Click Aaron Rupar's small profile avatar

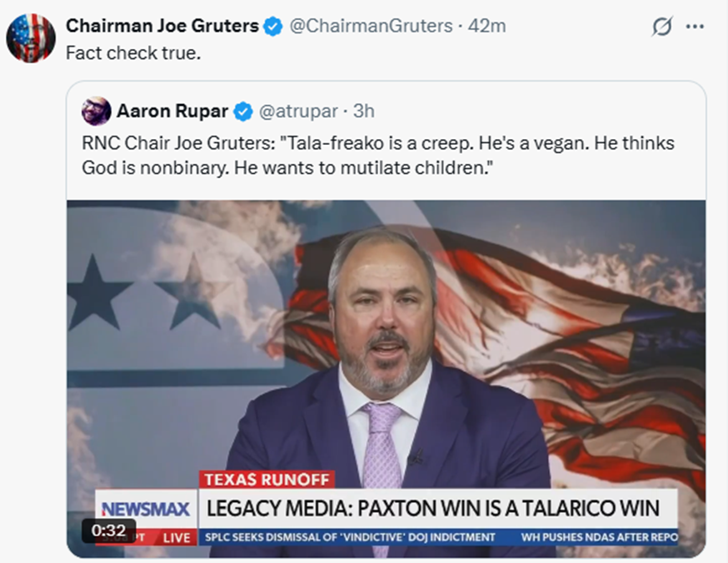[96, 111]
